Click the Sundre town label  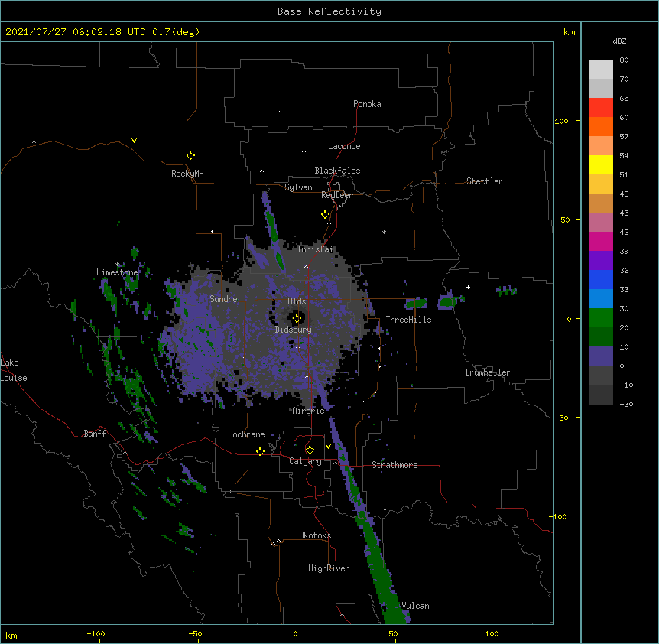click(x=223, y=299)
